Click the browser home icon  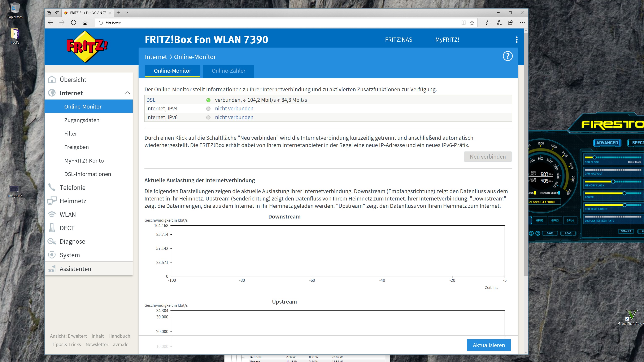click(85, 23)
